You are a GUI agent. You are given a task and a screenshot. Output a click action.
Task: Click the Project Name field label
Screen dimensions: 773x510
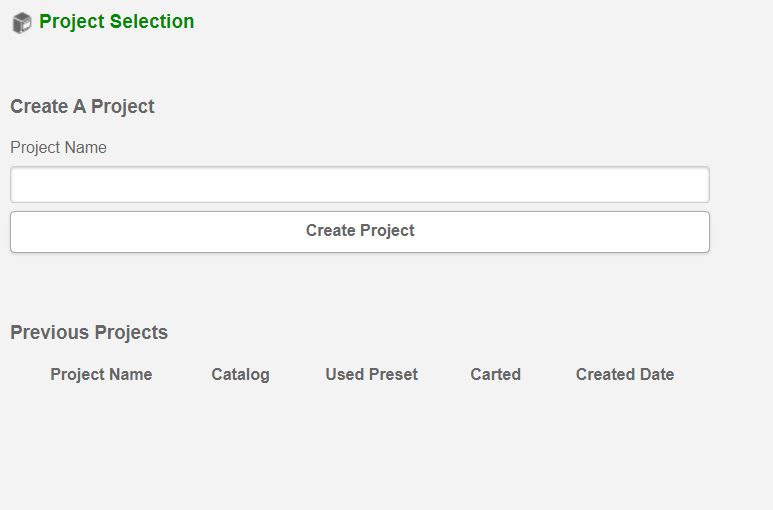(58, 148)
